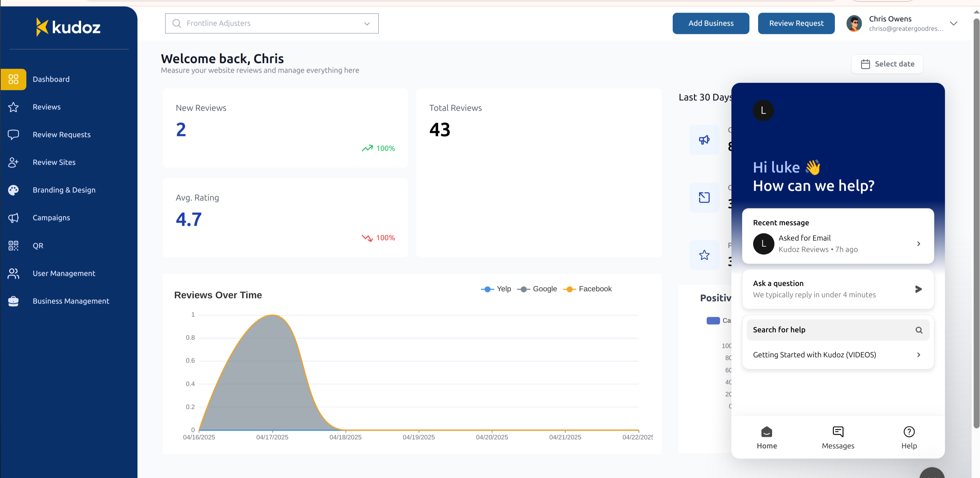Open Business Management section
Viewport: 980px width, 478px height.
tap(71, 301)
